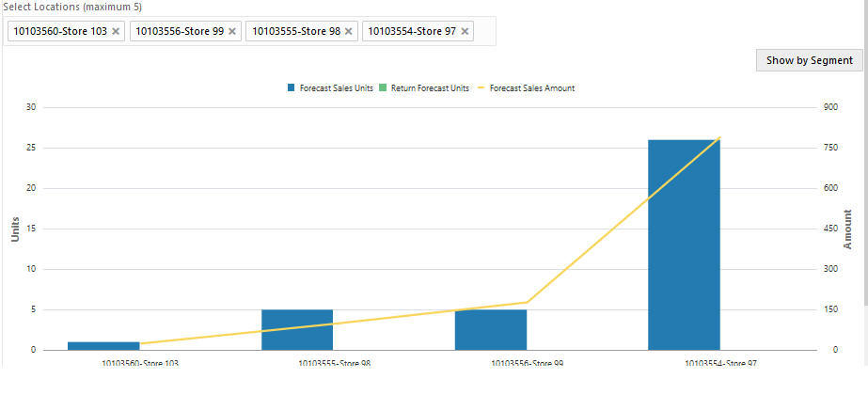Click the Return Forecast Units legend label
Screen dimensions: 868x395
[x=430, y=88]
